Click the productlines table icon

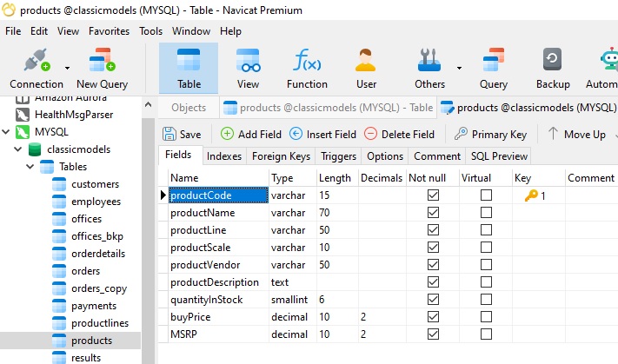point(59,323)
